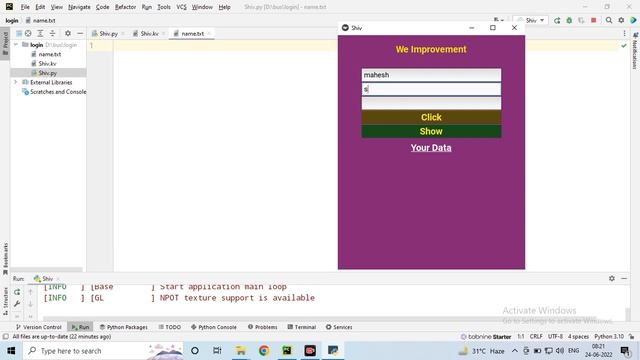Click the tabnine Starter status widget

coord(486,337)
